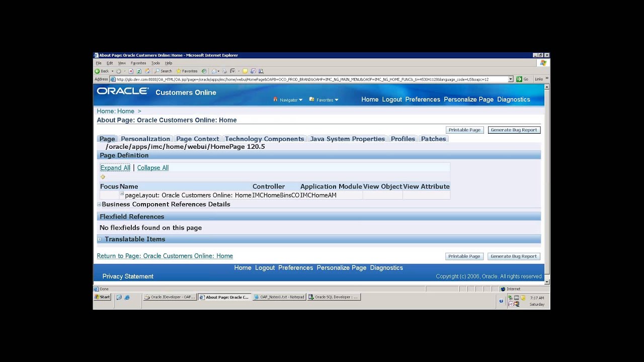
Task: Click the top Home global link
Action: pyautogui.click(x=370, y=100)
